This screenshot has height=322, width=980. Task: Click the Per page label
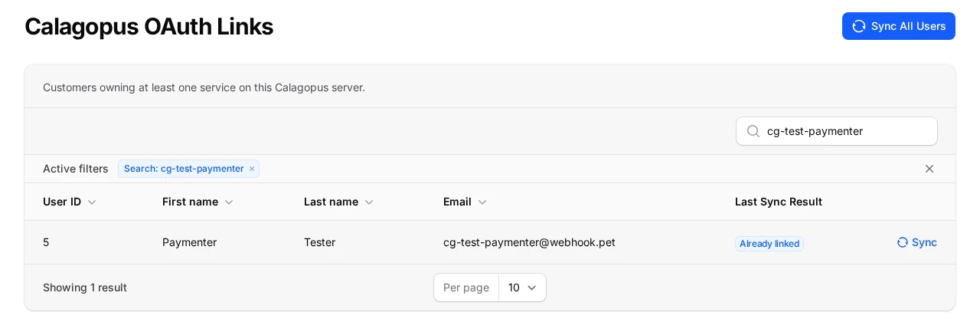(466, 287)
